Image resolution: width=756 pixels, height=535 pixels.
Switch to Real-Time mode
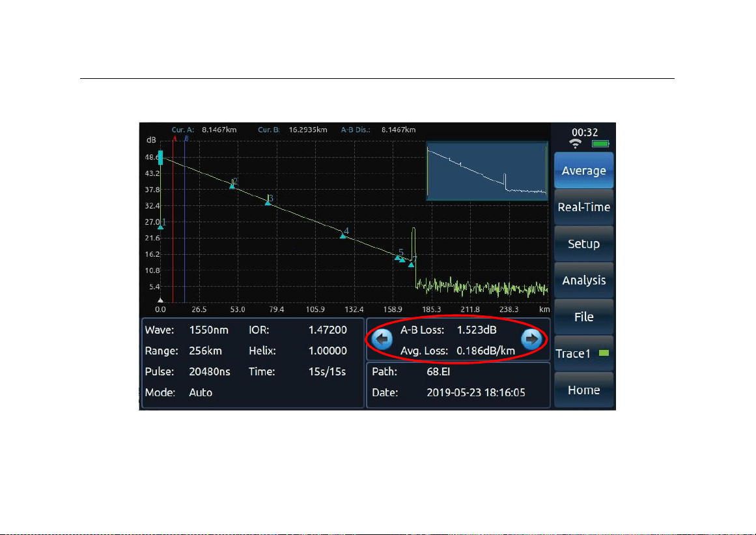583,207
